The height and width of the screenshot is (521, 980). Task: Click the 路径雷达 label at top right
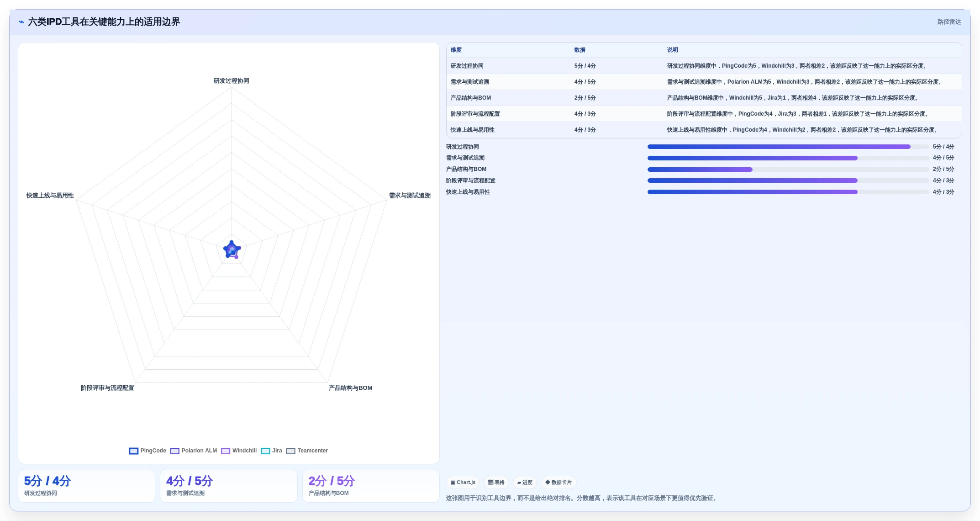(x=949, y=22)
